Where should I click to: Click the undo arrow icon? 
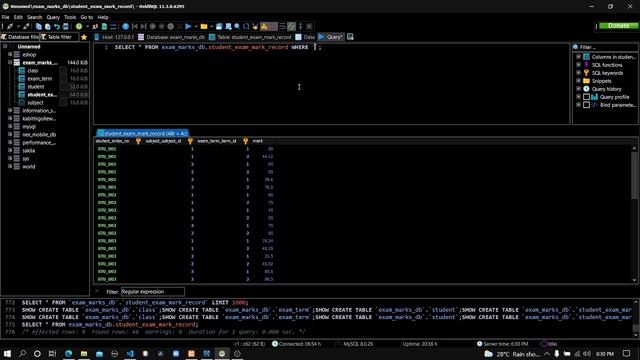point(57,27)
